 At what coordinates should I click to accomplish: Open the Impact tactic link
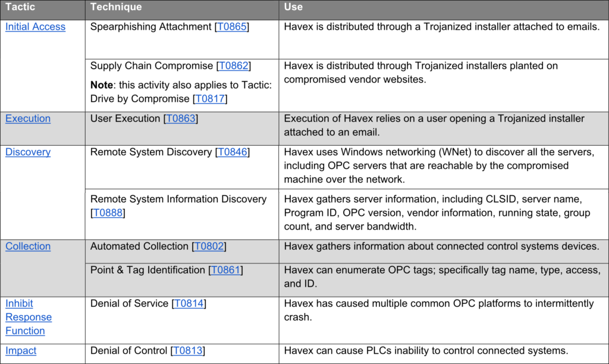tap(21, 350)
